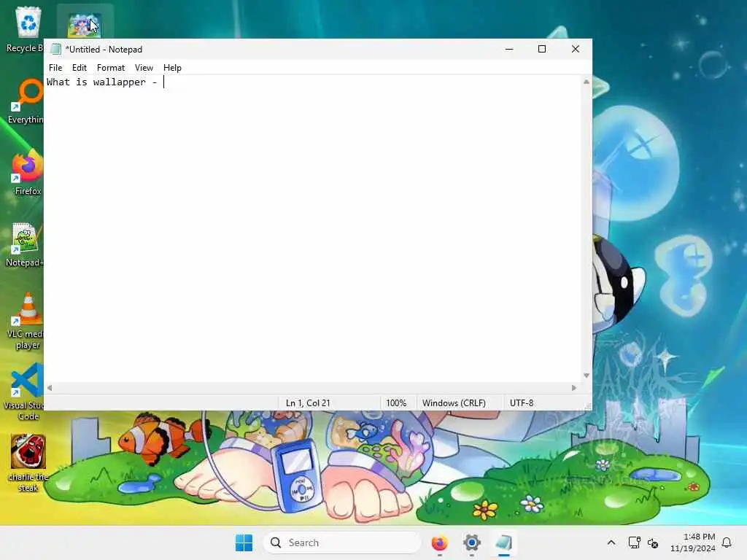Click the taskbar Search box
This screenshot has height=560, width=747.
click(341, 542)
